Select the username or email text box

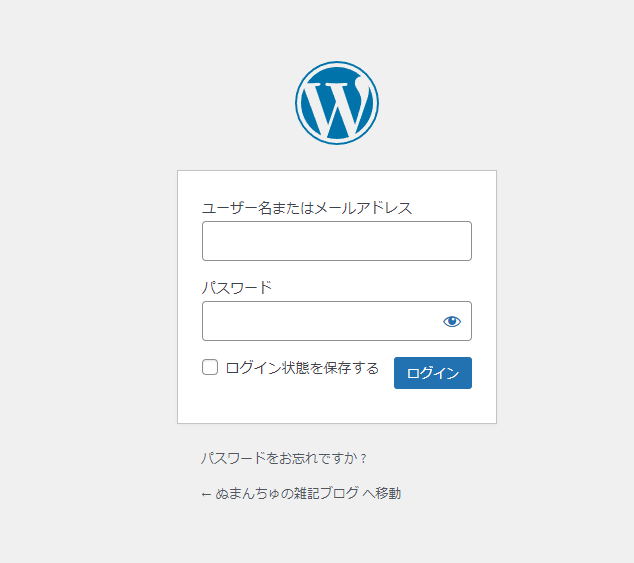(x=337, y=241)
